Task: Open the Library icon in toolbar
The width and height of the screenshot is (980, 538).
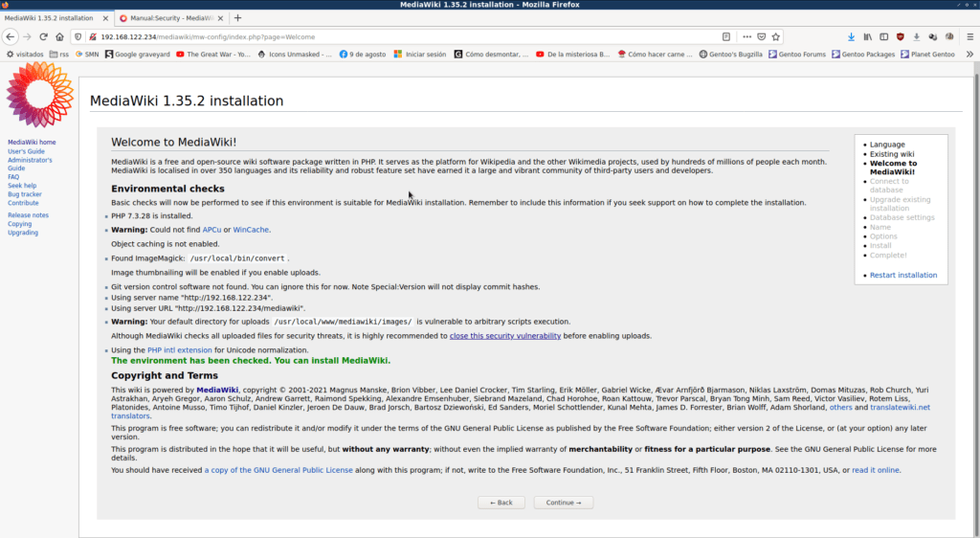Action: point(867,37)
